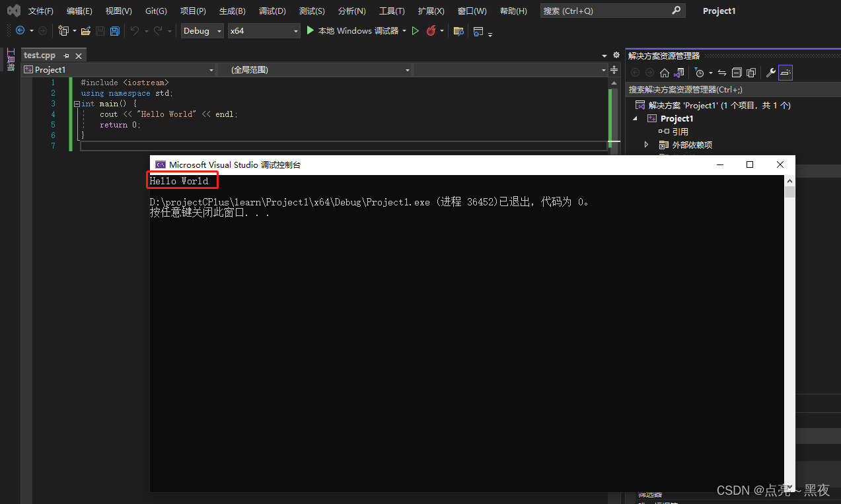The width and height of the screenshot is (841, 504).
Task: Open hot reload options dropdown arrow
Action: point(441,31)
